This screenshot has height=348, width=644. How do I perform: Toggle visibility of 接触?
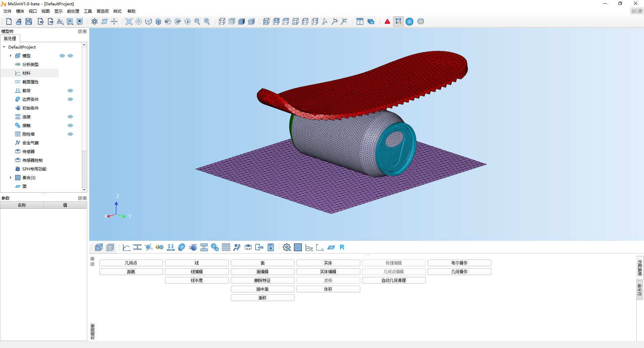point(70,125)
